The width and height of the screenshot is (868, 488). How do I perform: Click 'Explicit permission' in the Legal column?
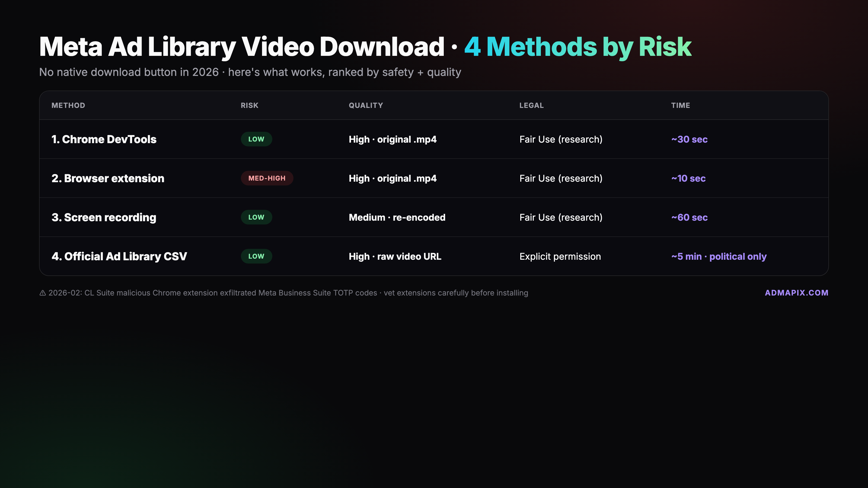(560, 256)
